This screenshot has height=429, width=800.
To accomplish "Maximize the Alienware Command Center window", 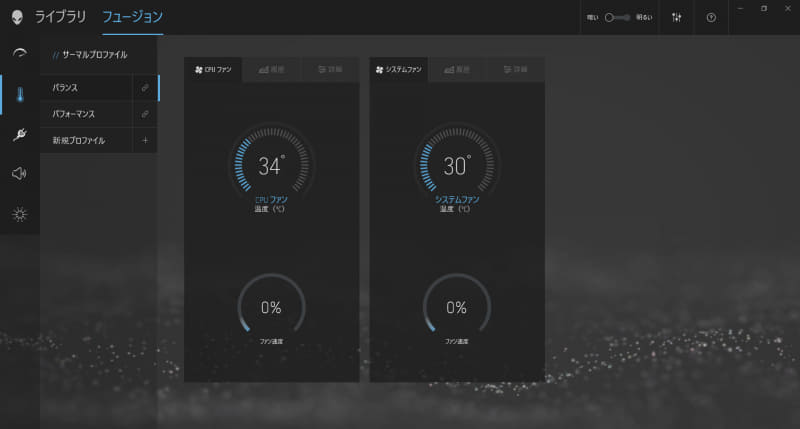I will pyautogui.click(x=764, y=9).
